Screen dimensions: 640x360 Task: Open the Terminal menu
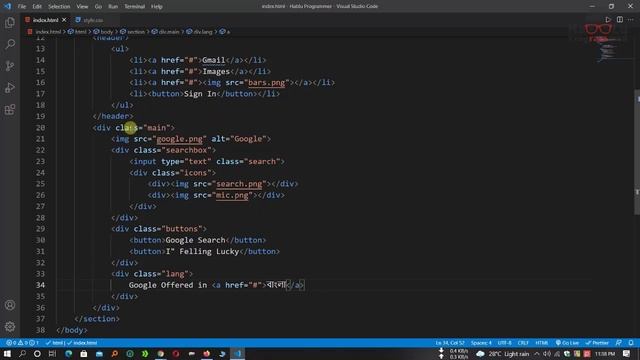134,7
